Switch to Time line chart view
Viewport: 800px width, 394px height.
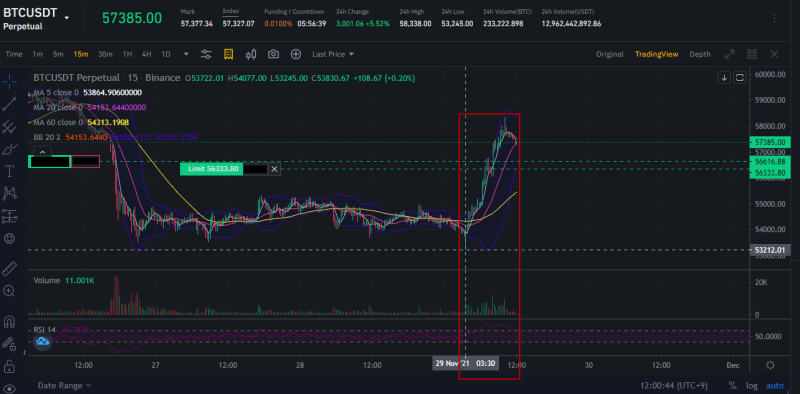(x=14, y=54)
